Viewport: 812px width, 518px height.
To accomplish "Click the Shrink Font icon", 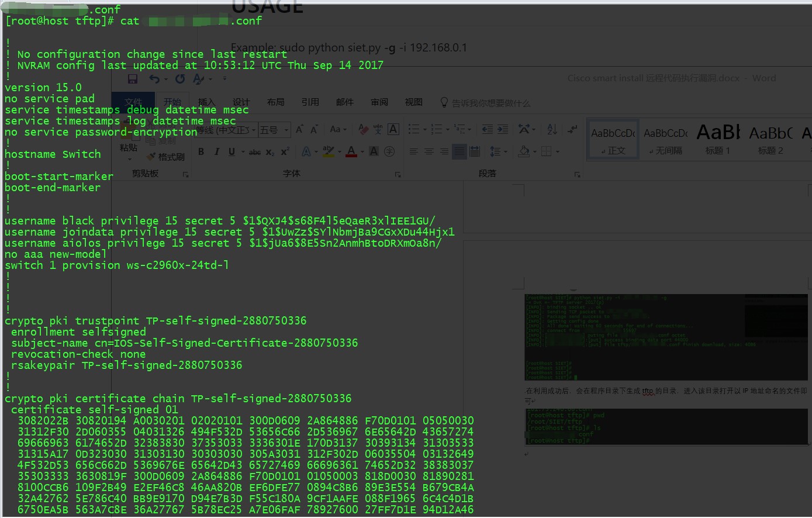I will tap(314, 129).
